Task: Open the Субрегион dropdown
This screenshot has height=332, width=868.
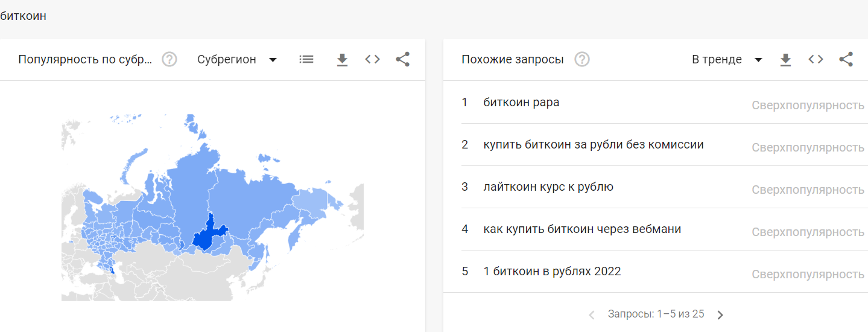Action: tap(236, 59)
